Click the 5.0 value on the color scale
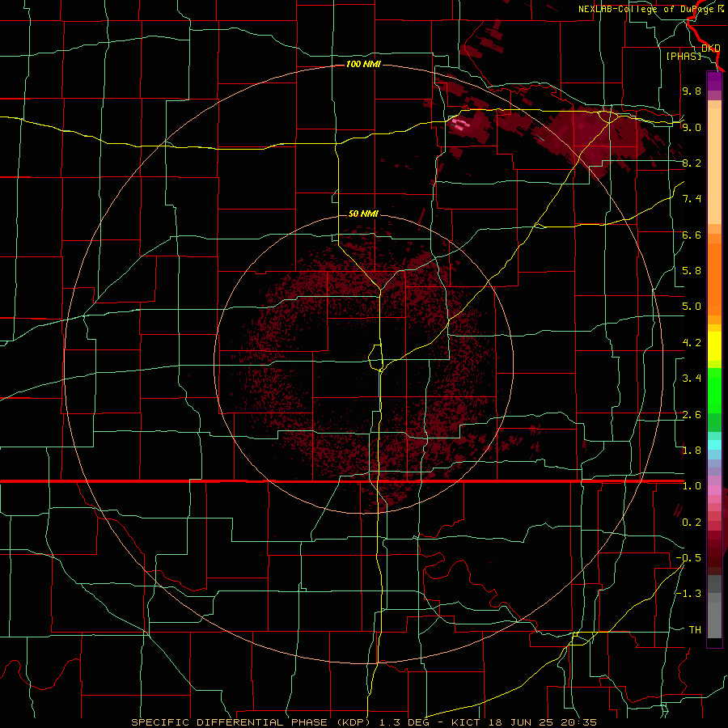 pyautogui.click(x=692, y=307)
